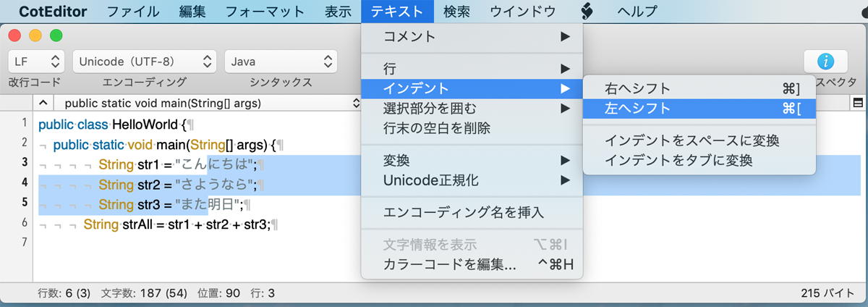Close the window with the red button
868x307 pixels.
[x=15, y=35]
